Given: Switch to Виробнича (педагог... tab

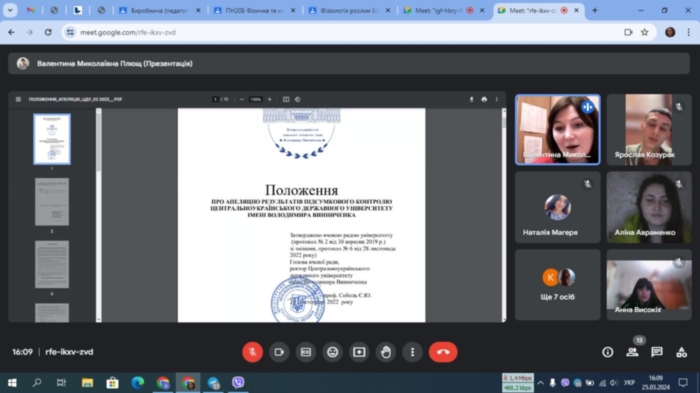Looking at the screenshot, I should click(x=159, y=10).
